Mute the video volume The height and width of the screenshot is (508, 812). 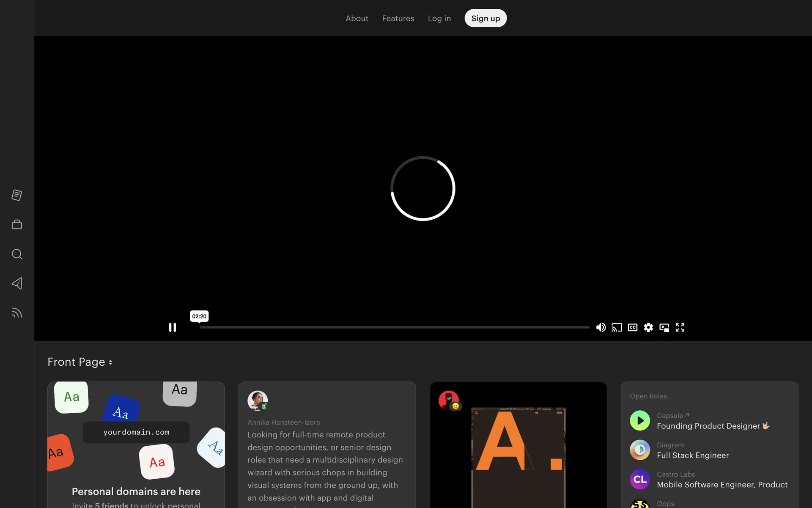coord(601,327)
